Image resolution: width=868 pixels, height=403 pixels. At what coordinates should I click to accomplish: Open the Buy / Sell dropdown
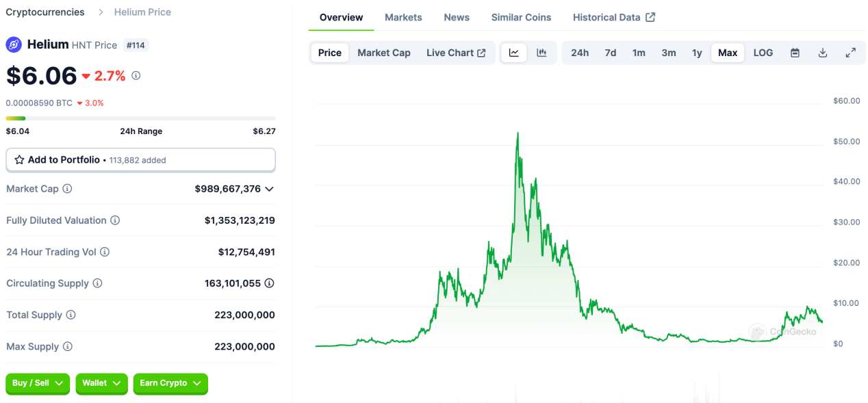37,384
